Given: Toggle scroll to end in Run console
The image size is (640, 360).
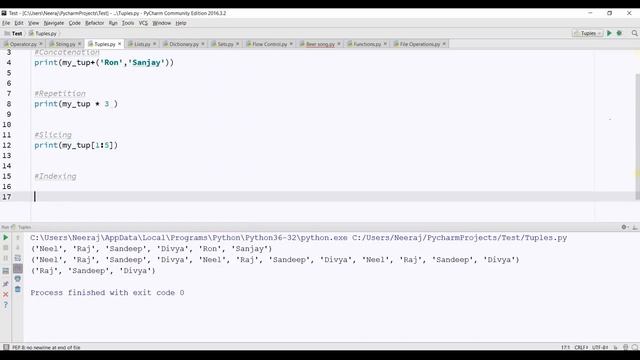Looking at the screenshot, I should click(18, 269).
